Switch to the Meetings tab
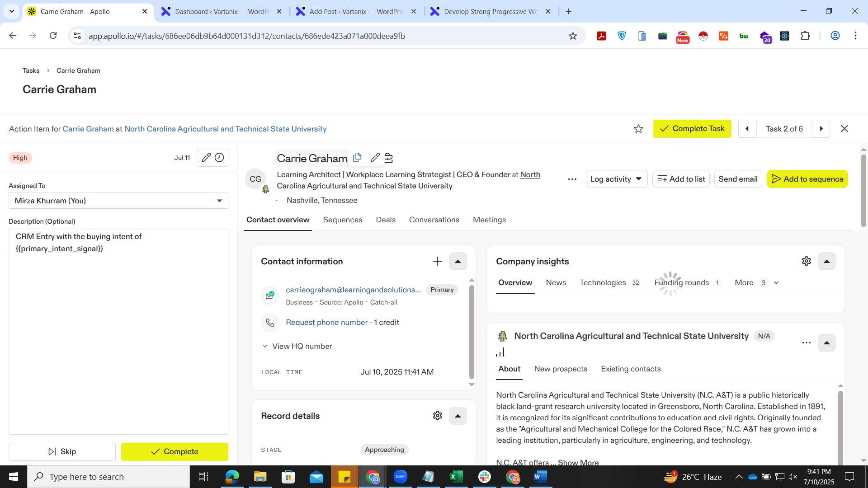 [x=489, y=220]
